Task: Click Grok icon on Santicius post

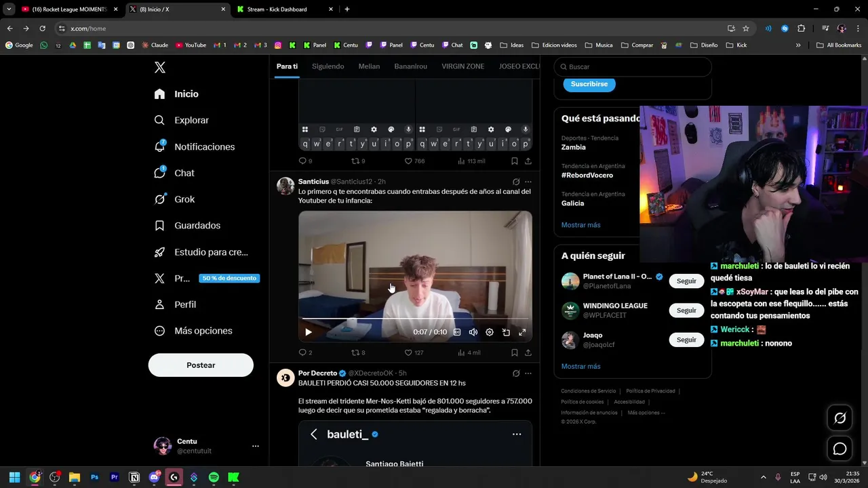Action: [515, 182]
